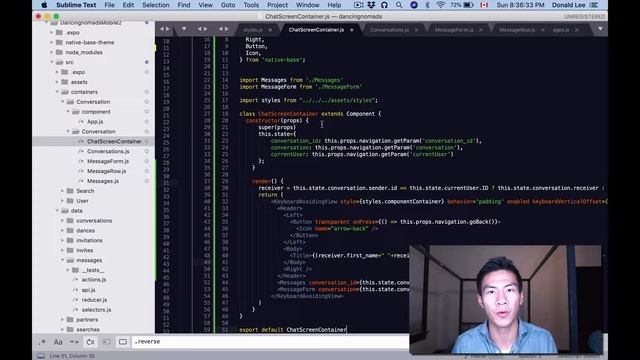This screenshot has width=640, height=360.
Task: Switch to the MessageForm.js tab
Action: tap(454, 30)
